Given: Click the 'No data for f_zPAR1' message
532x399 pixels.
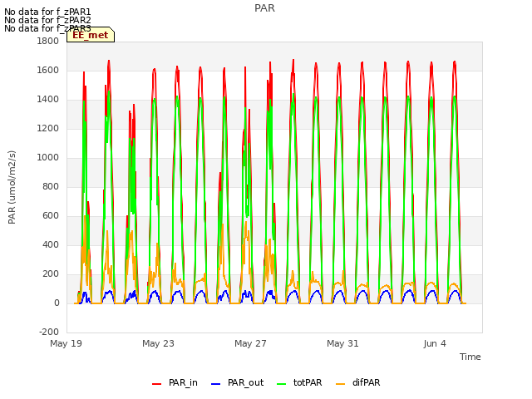Looking at the screenshot, I should (x=47, y=12).
